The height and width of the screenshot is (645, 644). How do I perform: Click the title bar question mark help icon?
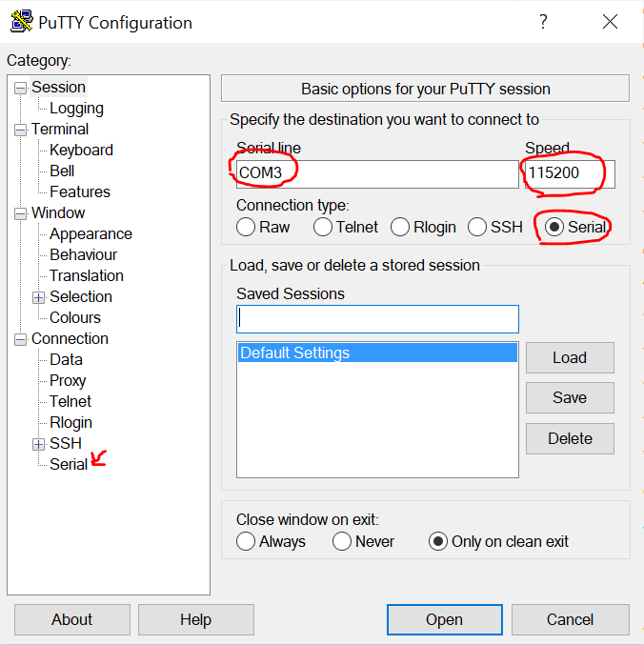point(543,22)
